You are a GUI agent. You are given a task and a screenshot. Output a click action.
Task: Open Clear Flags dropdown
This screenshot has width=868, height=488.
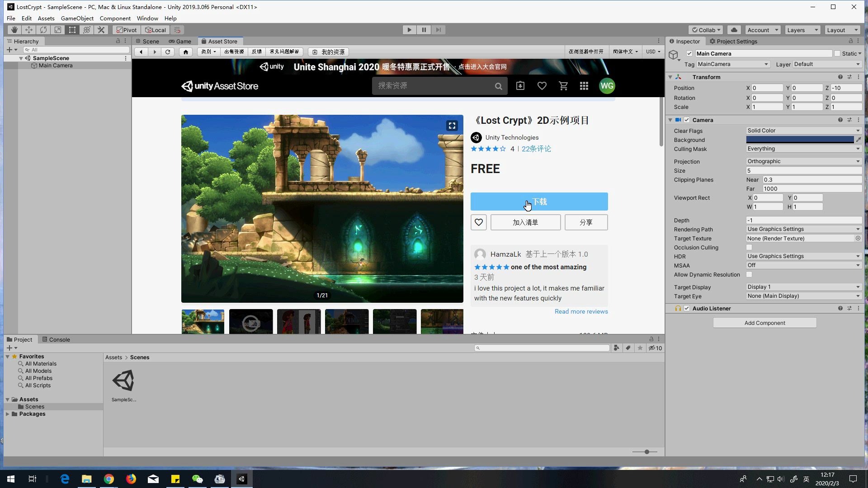click(804, 131)
